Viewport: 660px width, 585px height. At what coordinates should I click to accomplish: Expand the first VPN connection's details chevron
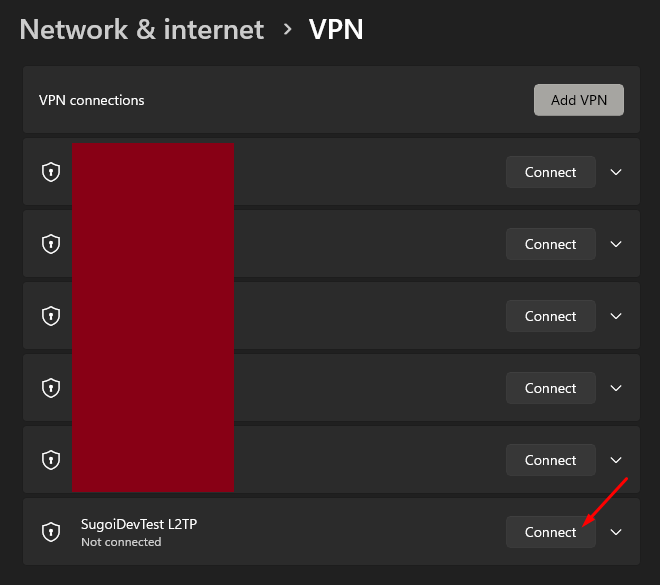pos(616,172)
